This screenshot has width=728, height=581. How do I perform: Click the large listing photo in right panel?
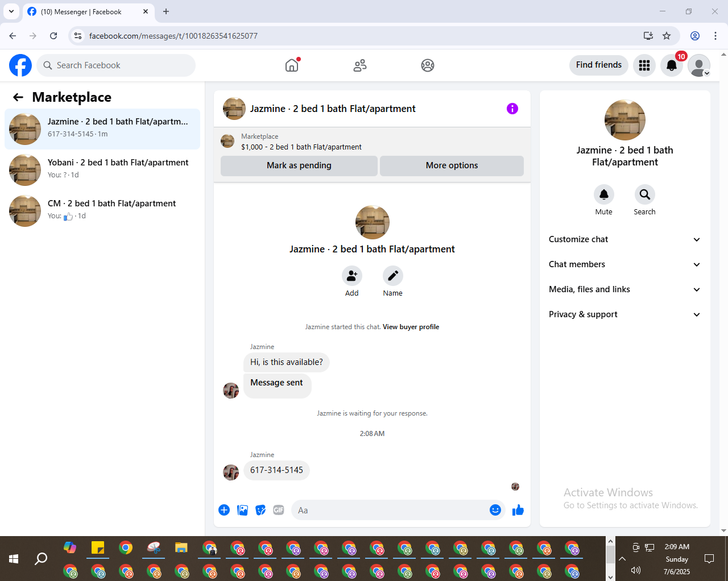click(x=625, y=120)
